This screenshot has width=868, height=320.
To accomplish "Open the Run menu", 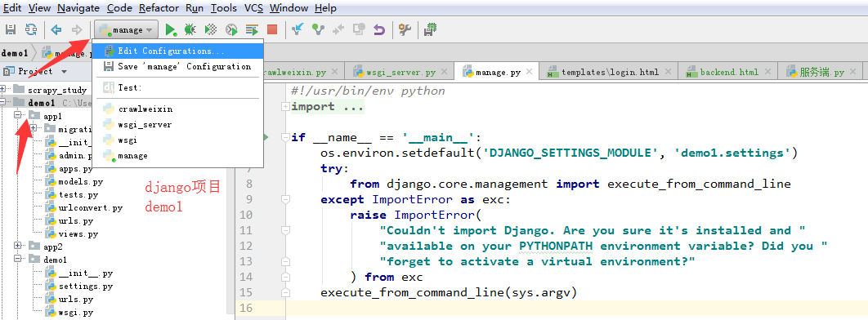I will pos(195,7).
